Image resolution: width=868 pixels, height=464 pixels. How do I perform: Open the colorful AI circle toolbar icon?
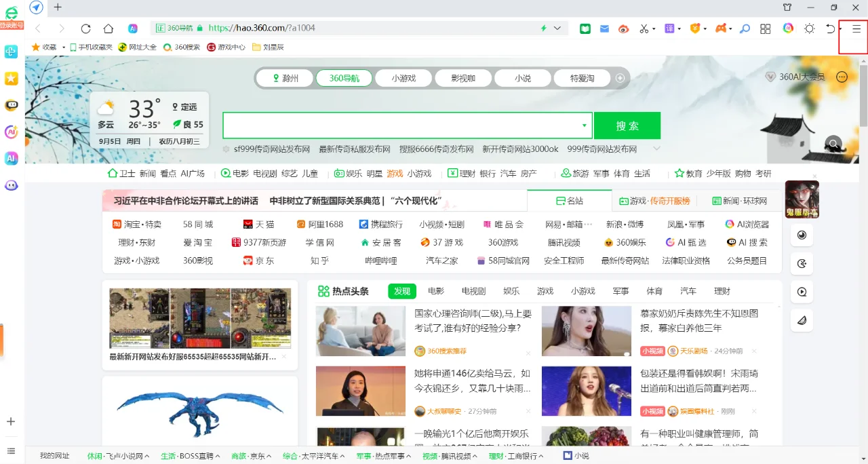point(788,28)
